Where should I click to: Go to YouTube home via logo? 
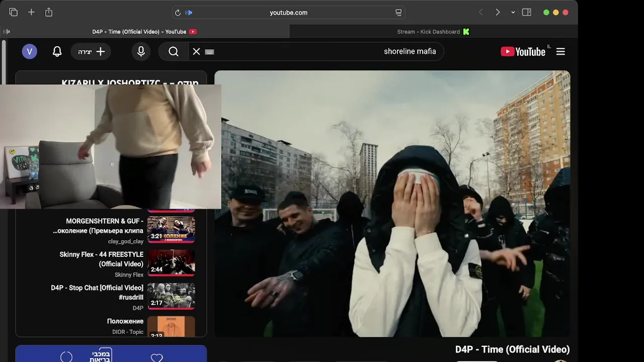(x=523, y=51)
